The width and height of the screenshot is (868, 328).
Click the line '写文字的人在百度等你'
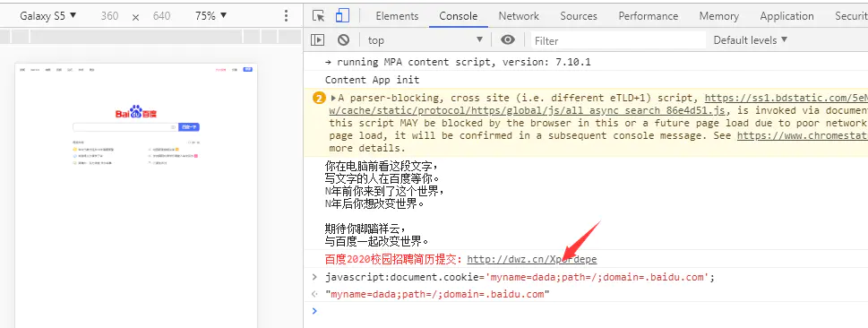click(x=382, y=178)
